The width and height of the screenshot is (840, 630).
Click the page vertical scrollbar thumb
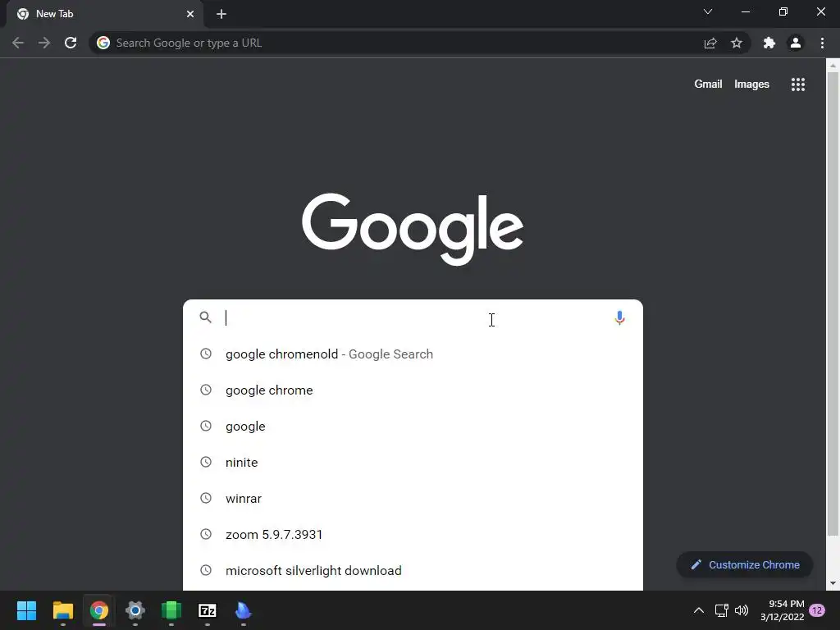[x=833, y=303]
